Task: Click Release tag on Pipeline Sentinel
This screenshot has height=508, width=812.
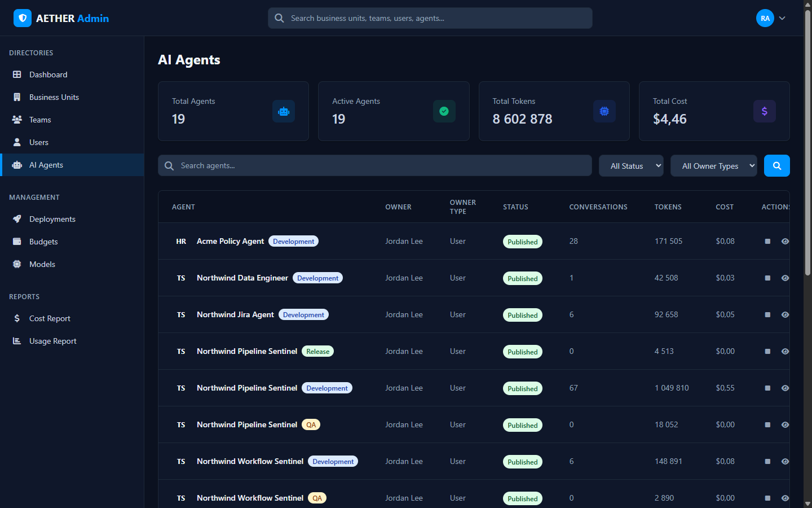Action: click(x=318, y=351)
